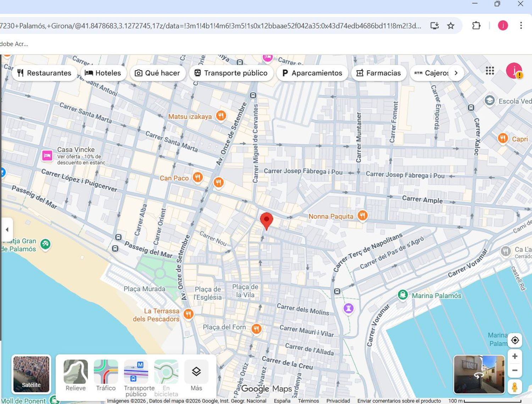Zoom out with the minus button
Viewport: 532px width, 404px height.
click(x=515, y=370)
